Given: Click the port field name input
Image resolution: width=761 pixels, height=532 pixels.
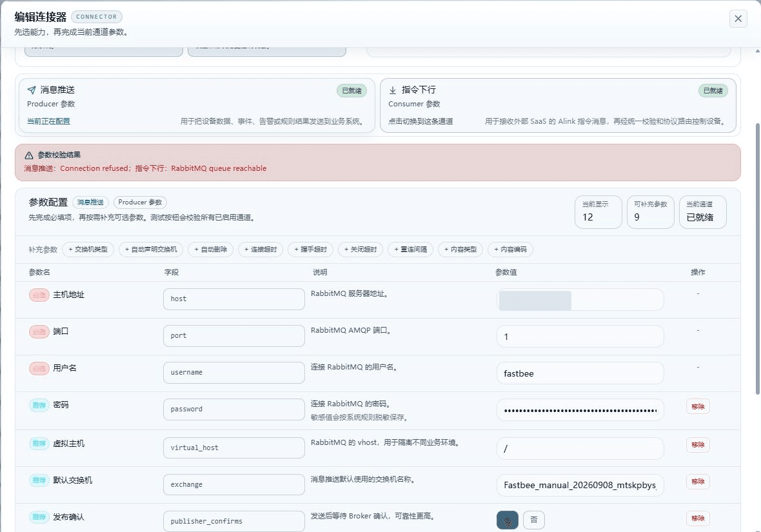Looking at the screenshot, I should [x=234, y=336].
